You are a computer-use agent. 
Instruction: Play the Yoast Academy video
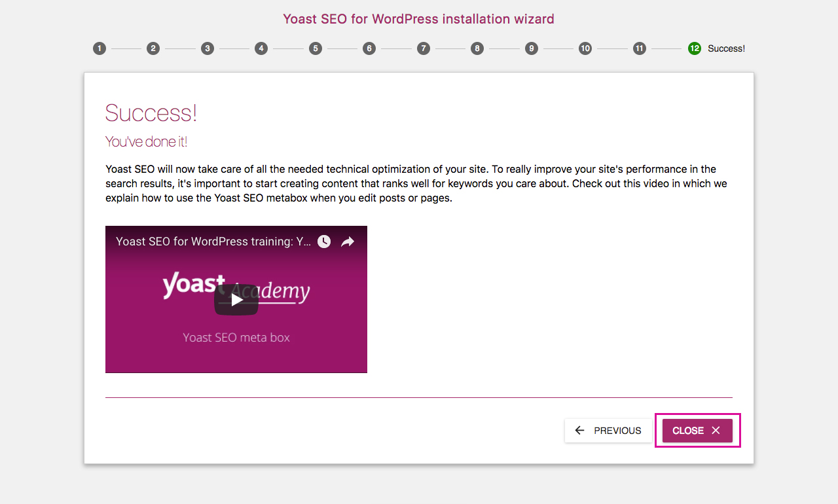click(x=236, y=300)
